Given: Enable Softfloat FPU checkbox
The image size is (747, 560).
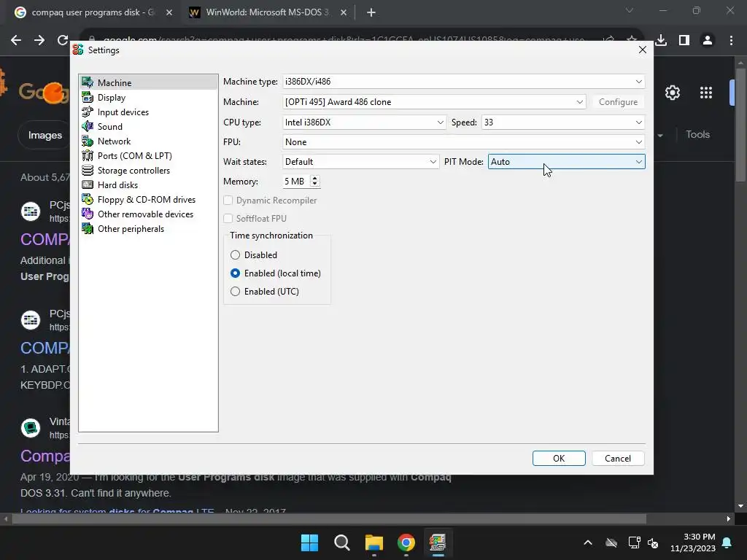Looking at the screenshot, I should pos(228,219).
